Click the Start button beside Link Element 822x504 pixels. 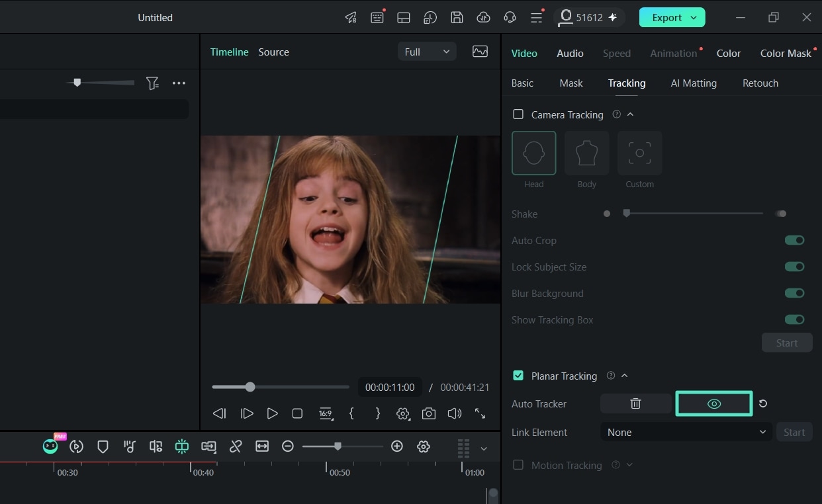(794, 432)
